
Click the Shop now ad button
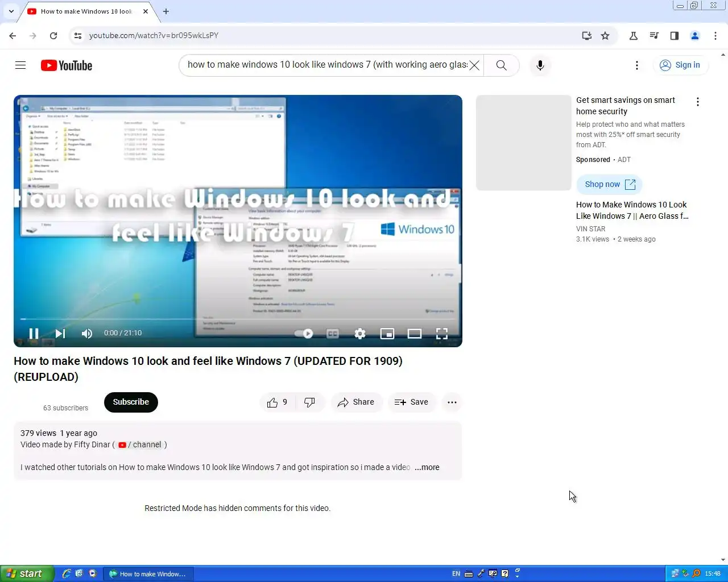(x=610, y=185)
